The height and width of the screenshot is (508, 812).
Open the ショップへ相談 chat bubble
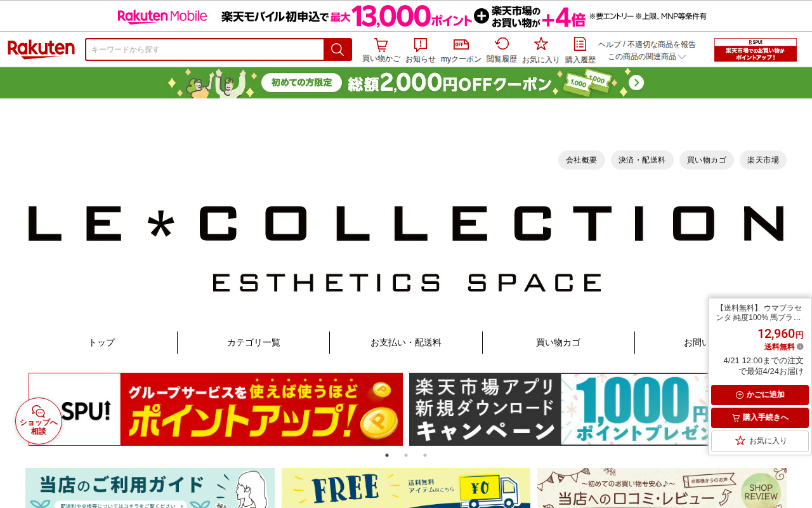coord(39,421)
